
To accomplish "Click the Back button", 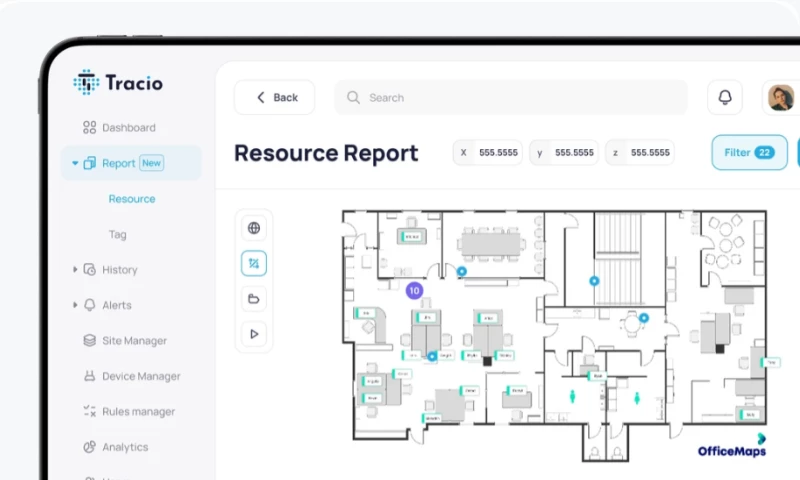I will 275,98.
